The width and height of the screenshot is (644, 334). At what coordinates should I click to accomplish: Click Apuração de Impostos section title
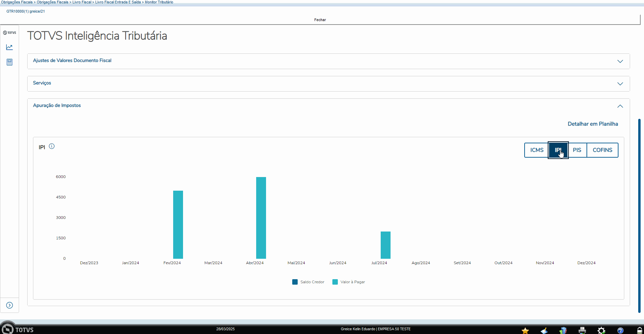(57, 106)
